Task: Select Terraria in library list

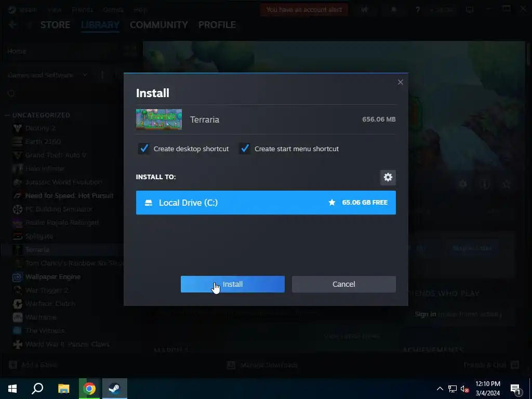Action: (37, 250)
